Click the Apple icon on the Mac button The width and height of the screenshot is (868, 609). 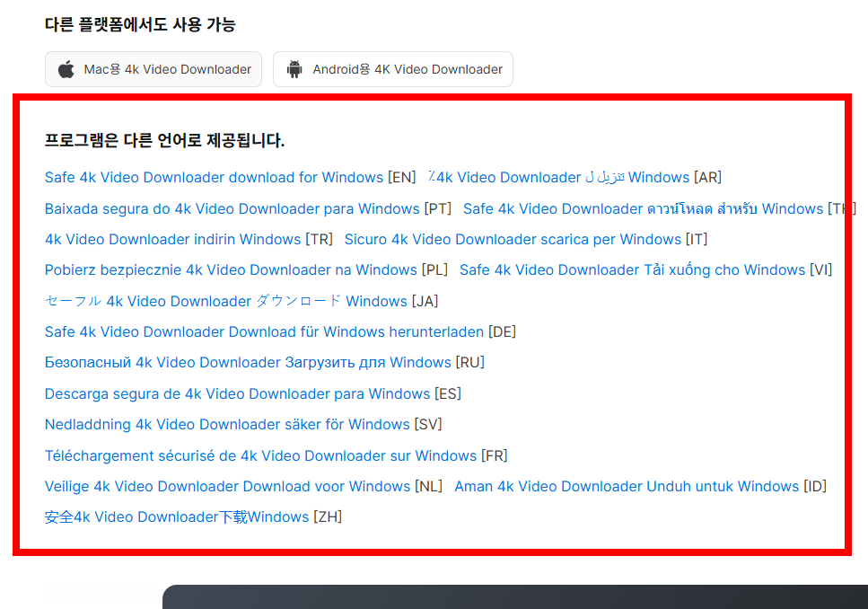click(x=66, y=68)
